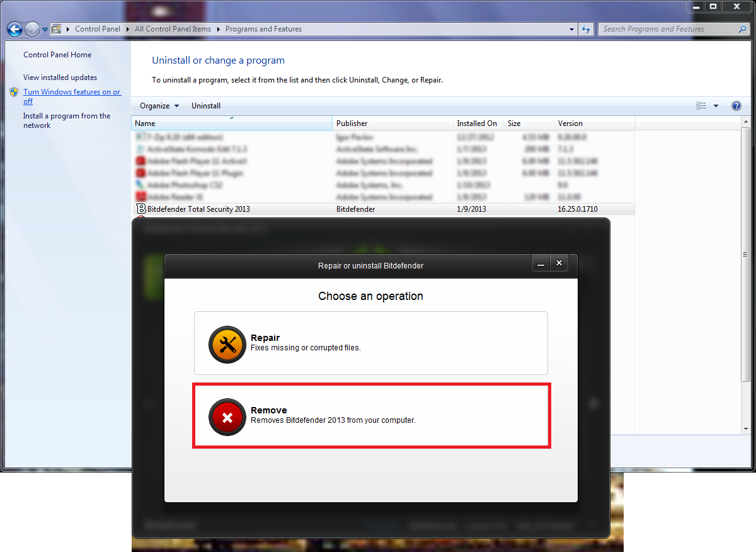Sort by the Size column header
756x552 pixels.
[529, 124]
